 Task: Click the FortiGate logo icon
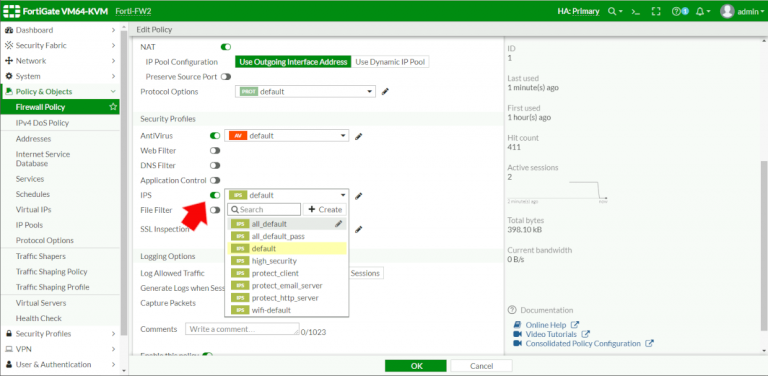pyautogui.click(x=11, y=11)
